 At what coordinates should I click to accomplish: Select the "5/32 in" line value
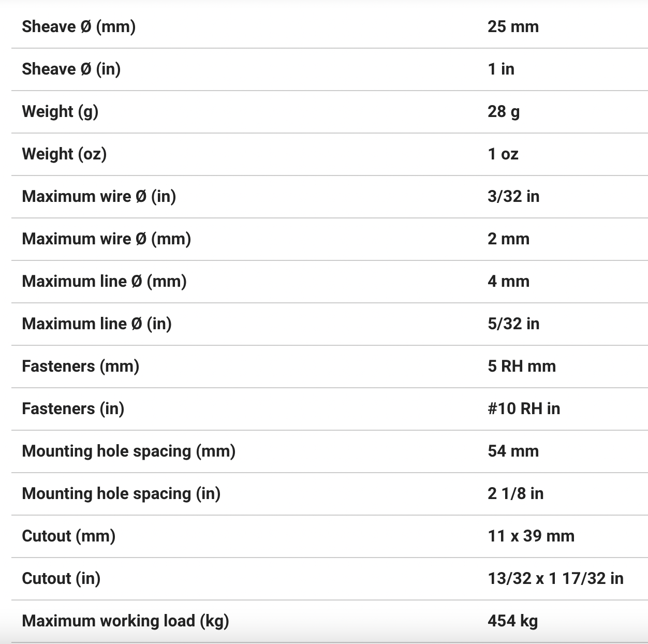click(513, 324)
